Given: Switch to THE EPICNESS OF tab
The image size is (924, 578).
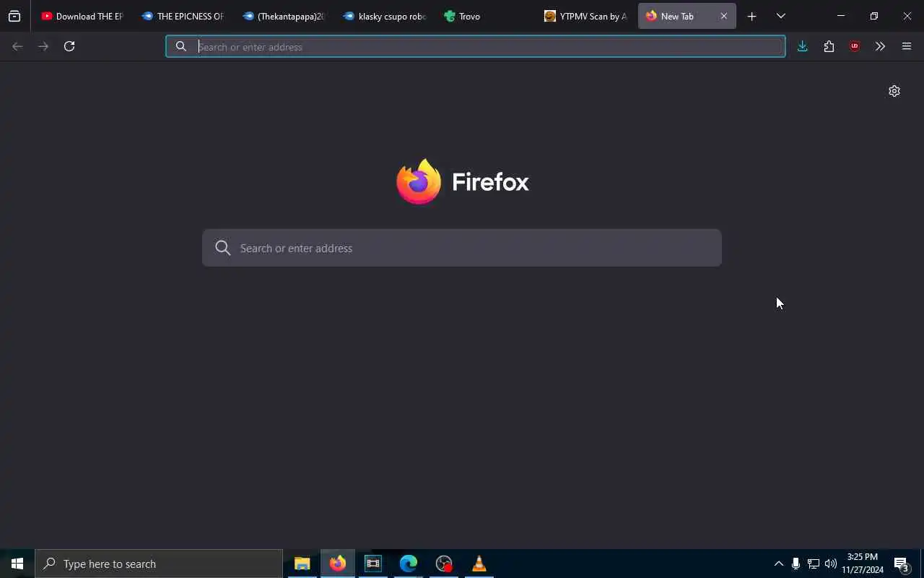Looking at the screenshot, I should [183, 16].
